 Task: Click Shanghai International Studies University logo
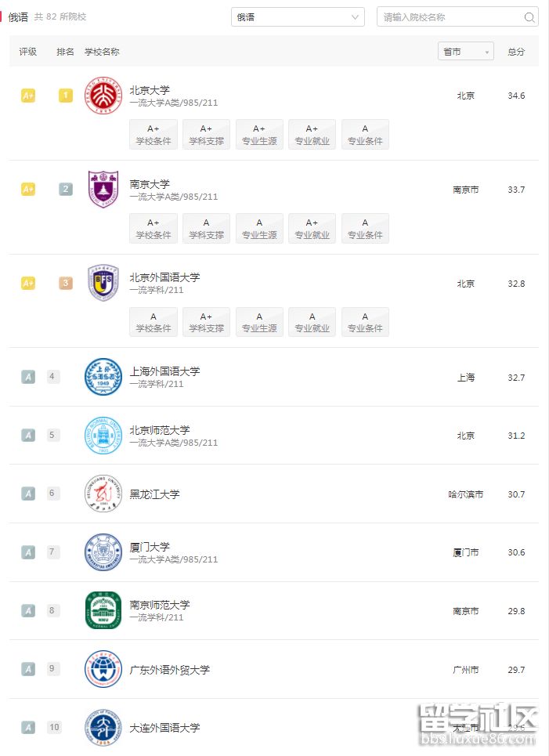(x=103, y=377)
